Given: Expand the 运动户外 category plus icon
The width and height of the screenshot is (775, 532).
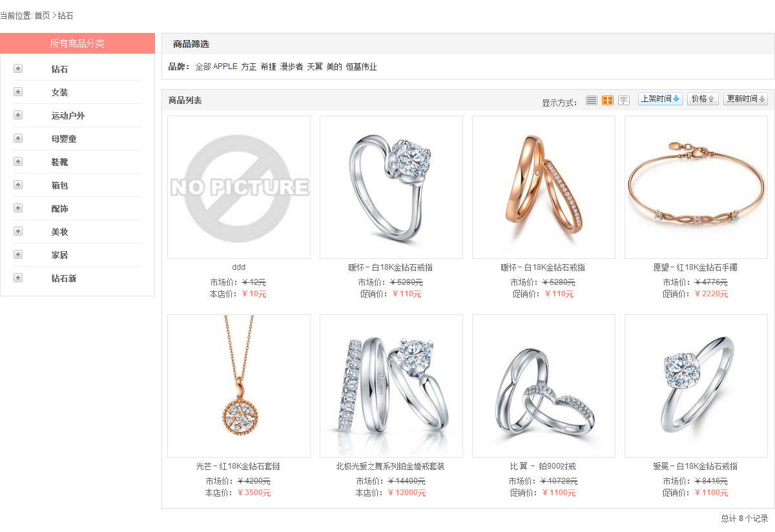Looking at the screenshot, I should click(18, 115).
